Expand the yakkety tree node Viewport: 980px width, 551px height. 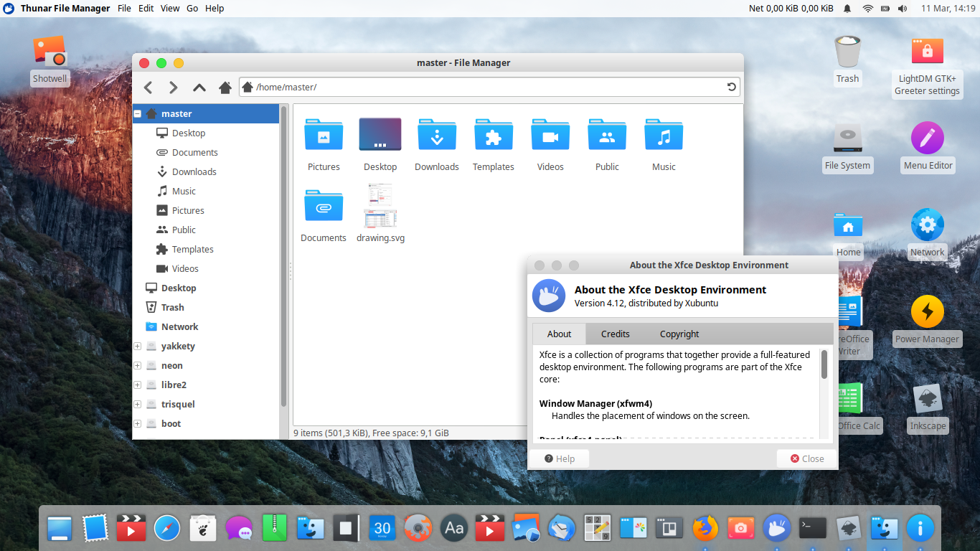(138, 347)
